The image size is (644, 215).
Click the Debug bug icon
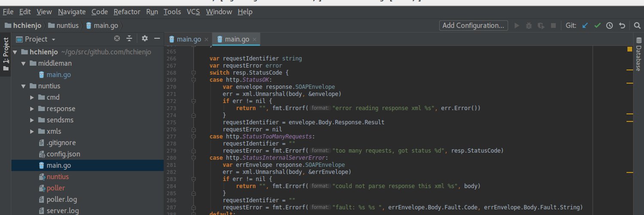(x=529, y=25)
